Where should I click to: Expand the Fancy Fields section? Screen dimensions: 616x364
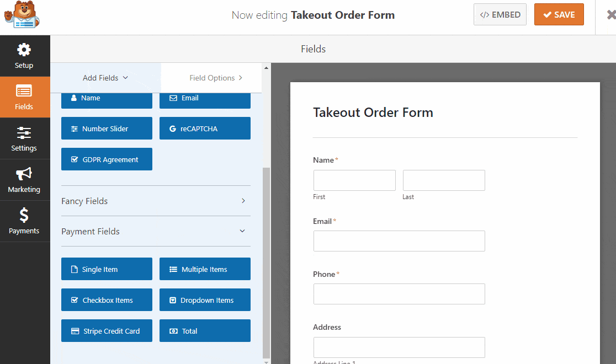(x=156, y=201)
